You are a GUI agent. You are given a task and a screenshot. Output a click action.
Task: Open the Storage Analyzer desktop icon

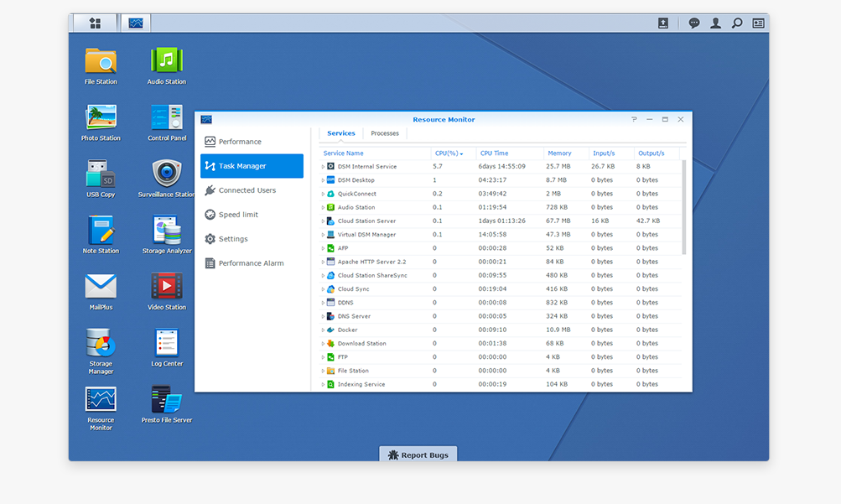pyautogui.click(x=167, y=231)
